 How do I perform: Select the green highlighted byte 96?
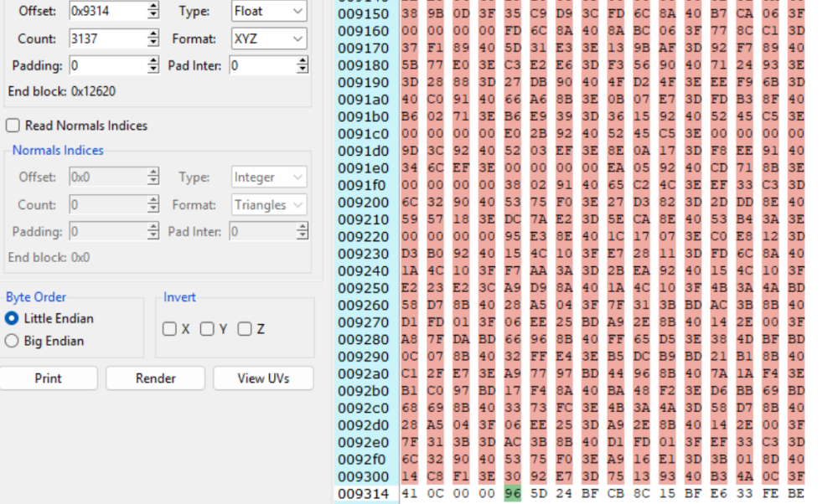click(513, 493)
